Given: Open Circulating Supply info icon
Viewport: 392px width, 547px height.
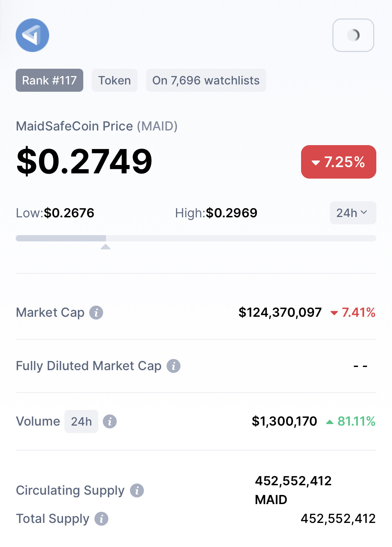Looking at the screenshot, I should [x=137, y=490].
